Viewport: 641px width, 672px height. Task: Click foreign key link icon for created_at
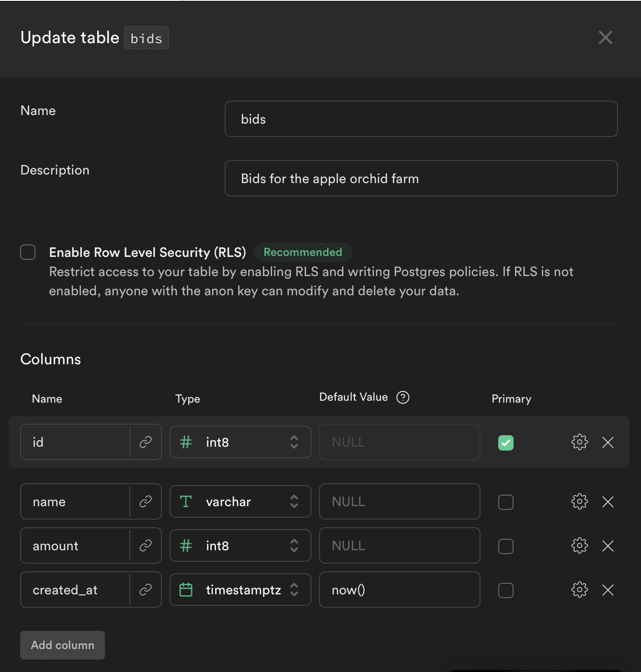click(x=146, y=590)
